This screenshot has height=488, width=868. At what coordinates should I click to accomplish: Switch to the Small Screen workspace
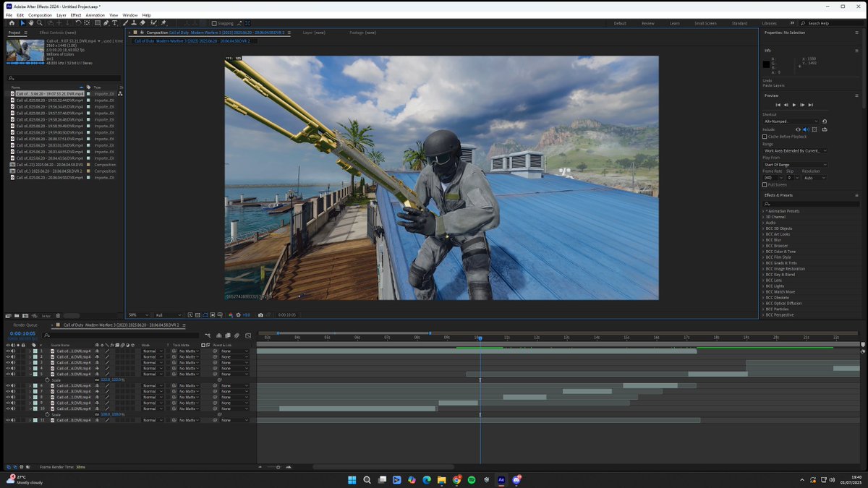705,23
